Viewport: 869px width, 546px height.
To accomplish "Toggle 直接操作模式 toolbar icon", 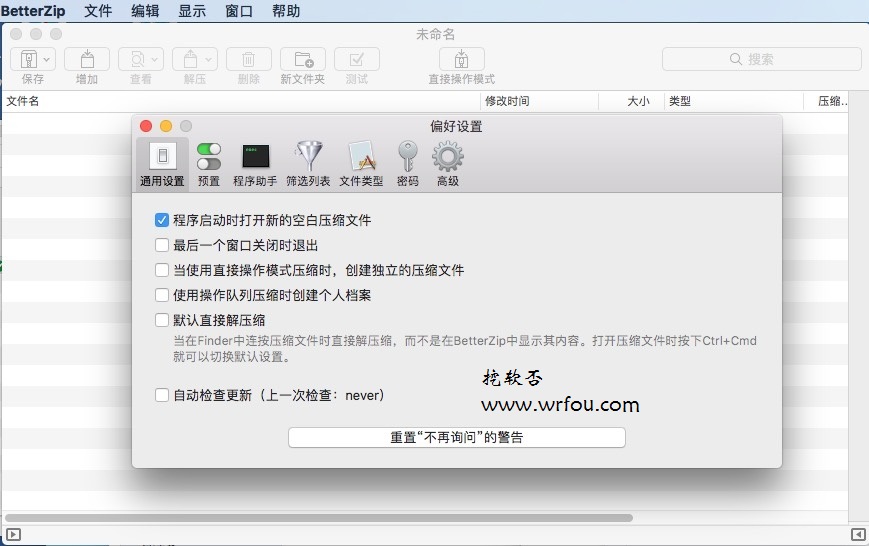I will pyautogui.click(x=462, y=59).
